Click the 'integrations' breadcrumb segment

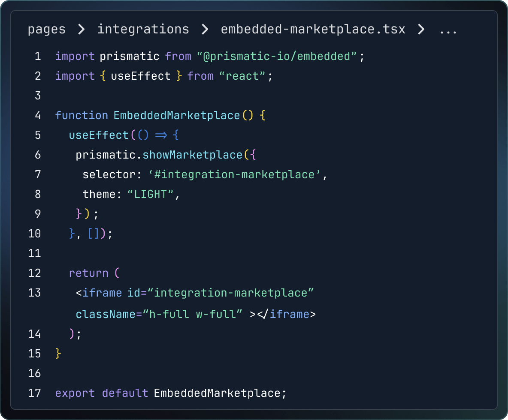[x=143, y=29]
